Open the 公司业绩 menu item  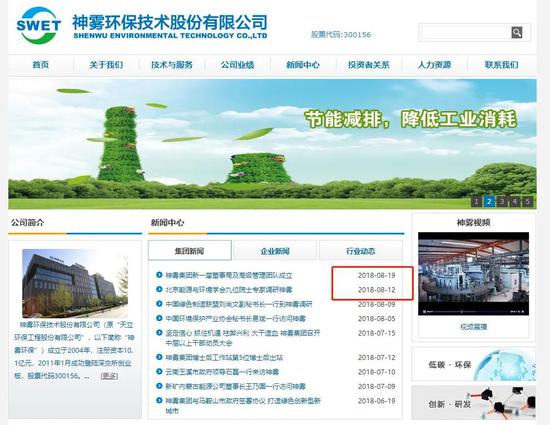click(237, 65)
